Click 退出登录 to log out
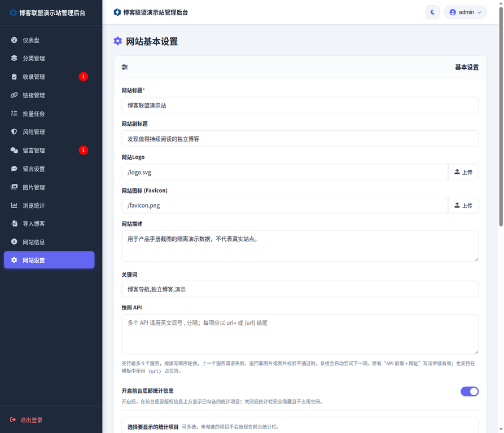Viewport: 504px width, 433px height. [31, 420]
